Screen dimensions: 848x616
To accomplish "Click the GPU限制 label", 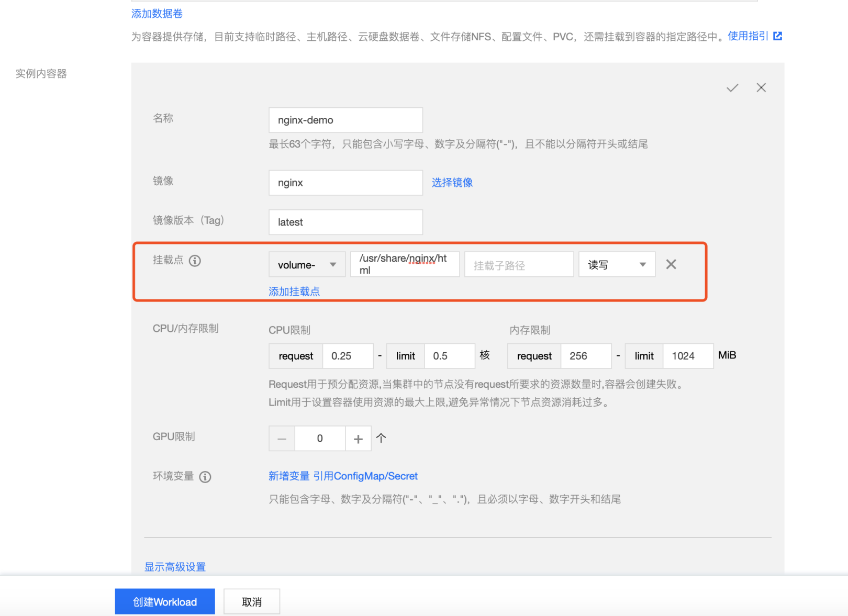I will click(174, 436).
